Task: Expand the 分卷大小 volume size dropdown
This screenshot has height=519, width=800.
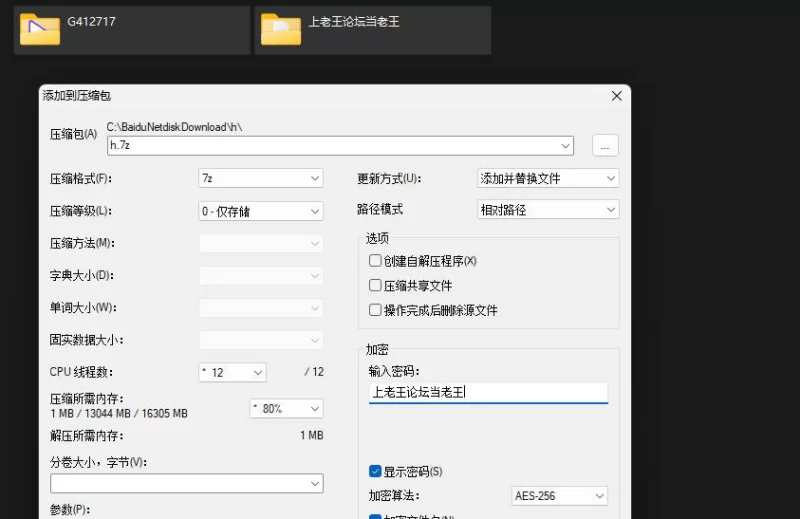Action: click(315, 484)
